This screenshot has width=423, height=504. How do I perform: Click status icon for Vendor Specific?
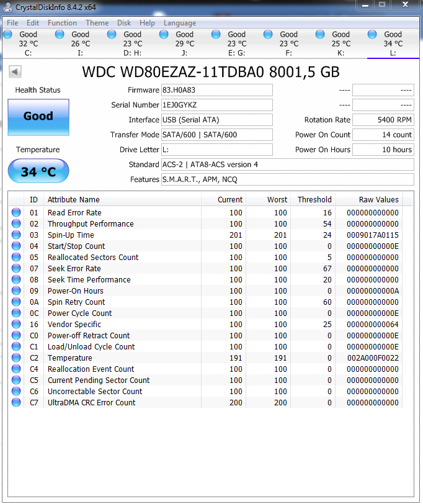16,325
